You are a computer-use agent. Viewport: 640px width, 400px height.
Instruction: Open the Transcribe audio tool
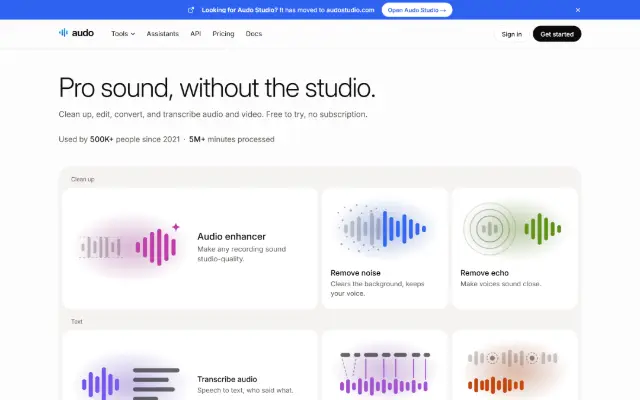pos(227,379)
